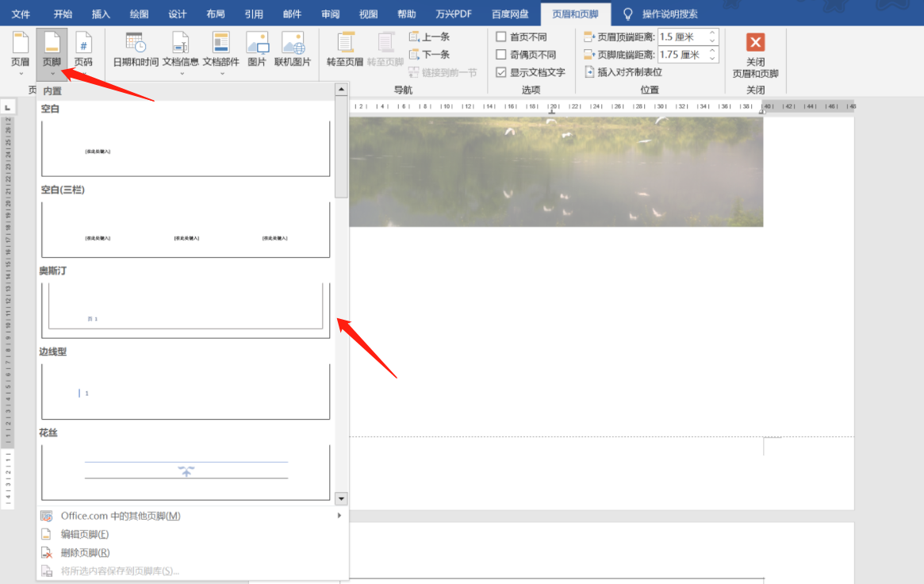This screenshot has width=924, height=584.
Task: Decrease 页眉顶端距离 spinner down
Action: click(712, 40)
